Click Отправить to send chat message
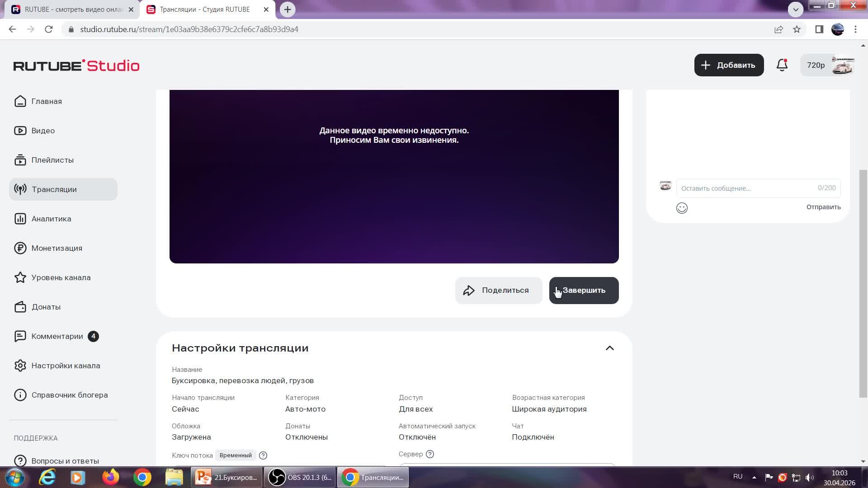Viewport: 868px width, 488px height. [x=823, y=207]
